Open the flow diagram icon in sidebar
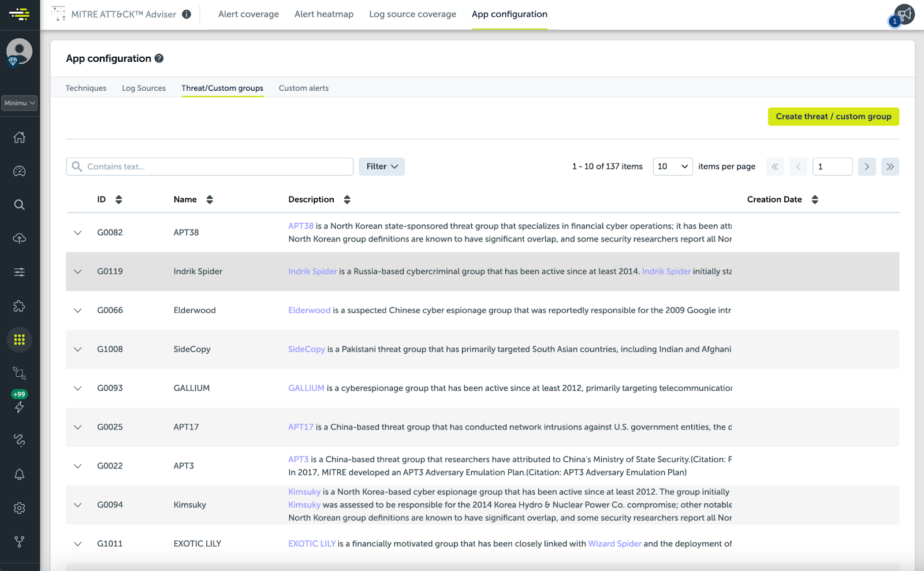This screenshot has height=571, width=924. pos(20,373)
